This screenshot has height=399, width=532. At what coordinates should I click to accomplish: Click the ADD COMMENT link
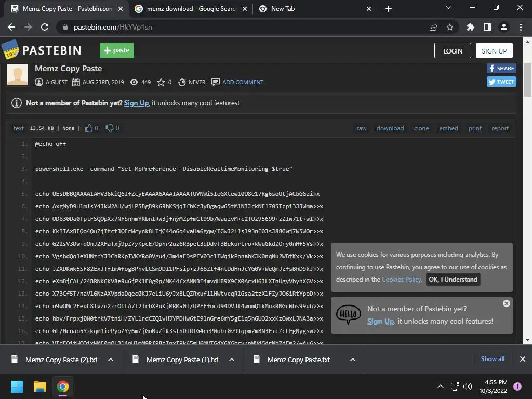[x=243, y=82]
